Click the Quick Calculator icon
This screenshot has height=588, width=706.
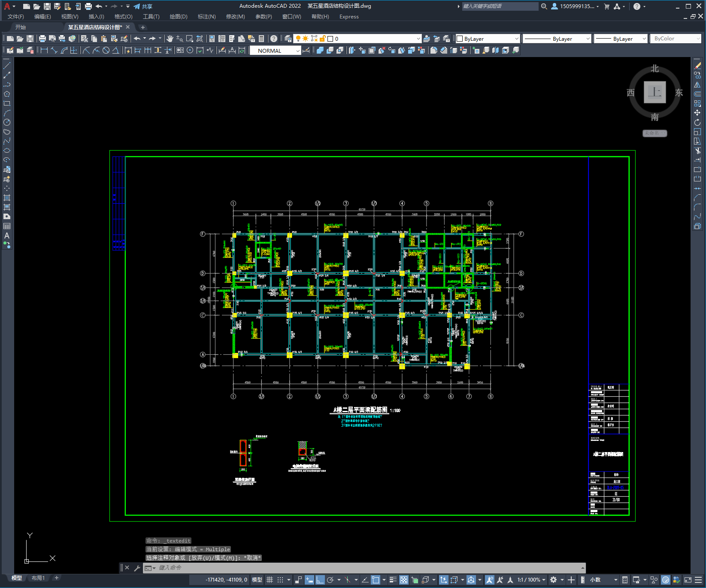coord(261,39)
